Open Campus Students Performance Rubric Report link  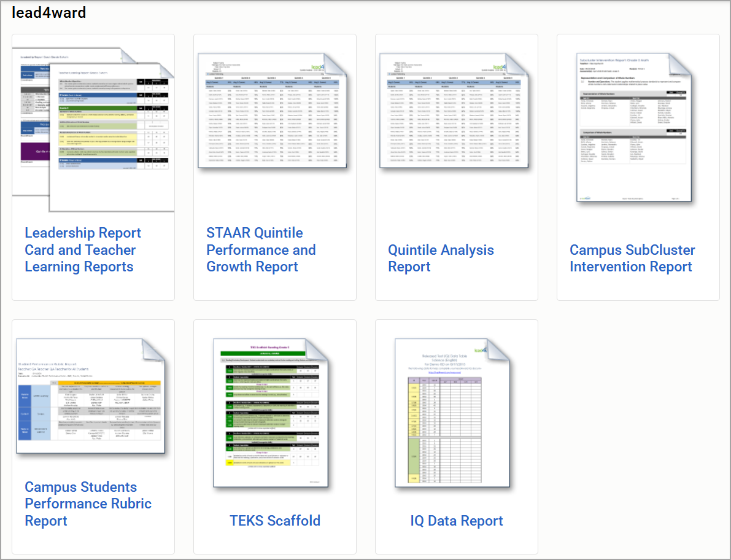tap(88, 504)
